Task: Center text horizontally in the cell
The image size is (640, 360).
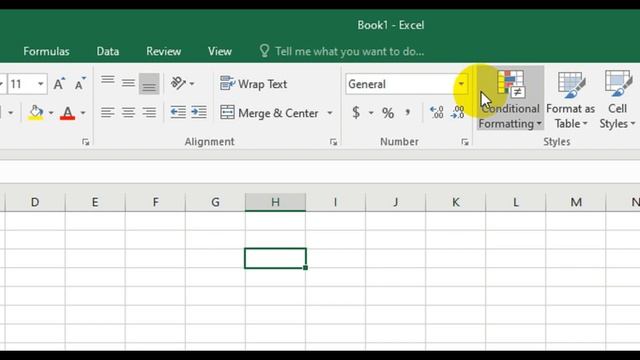Action: tap(128, 112)
